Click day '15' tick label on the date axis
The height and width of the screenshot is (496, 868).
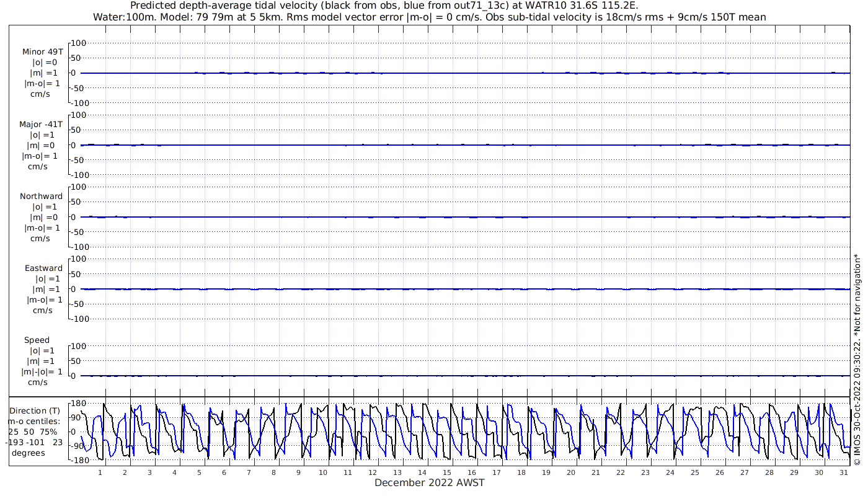pos(447,472)
